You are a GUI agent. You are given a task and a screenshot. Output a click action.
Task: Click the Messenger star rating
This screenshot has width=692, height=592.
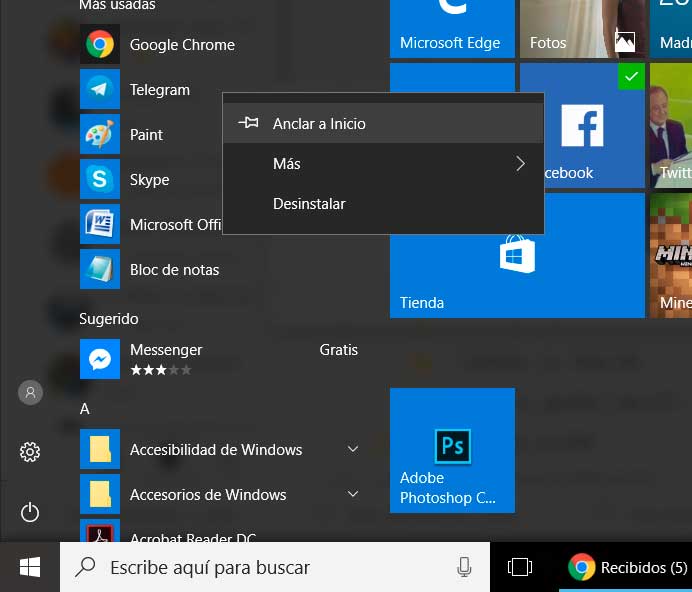161,370
